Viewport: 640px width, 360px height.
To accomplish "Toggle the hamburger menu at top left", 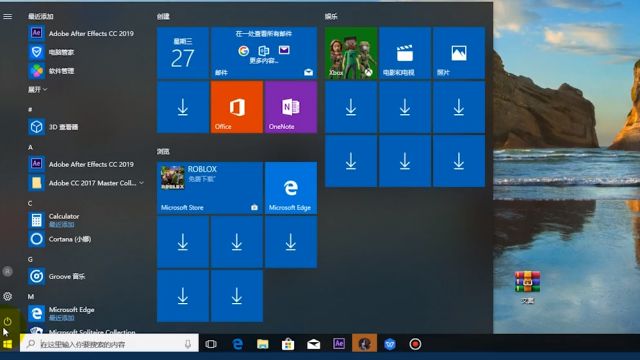I will tap(8, 16).
